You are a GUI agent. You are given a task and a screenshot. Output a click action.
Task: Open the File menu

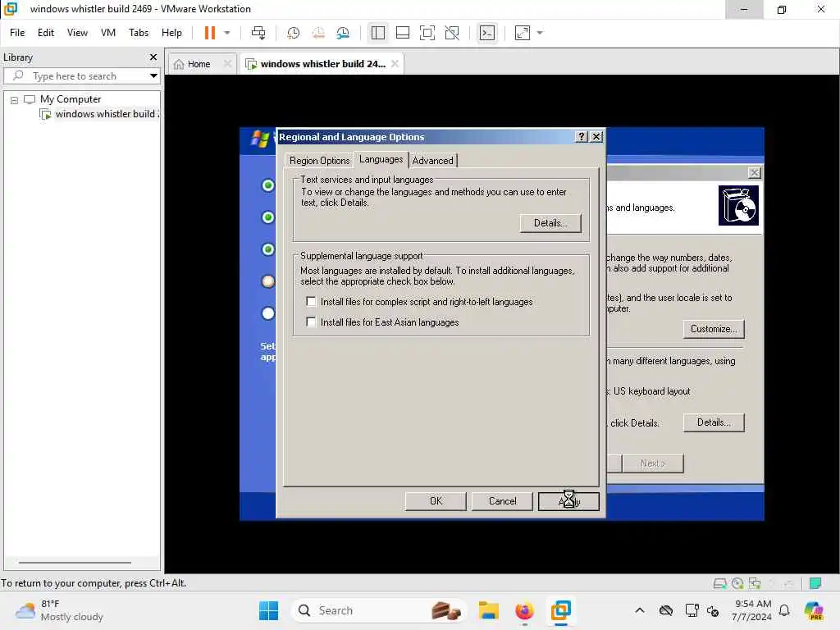[x=17, y=33]
